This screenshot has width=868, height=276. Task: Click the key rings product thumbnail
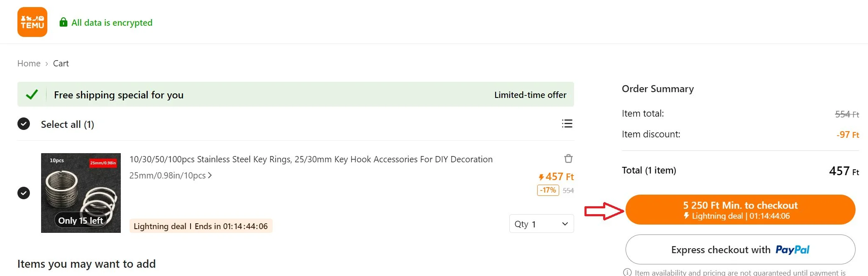click(x=81, y=193)
